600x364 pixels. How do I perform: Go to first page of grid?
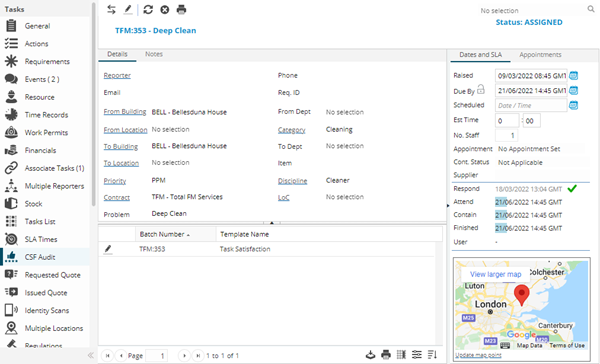(108, 356)
